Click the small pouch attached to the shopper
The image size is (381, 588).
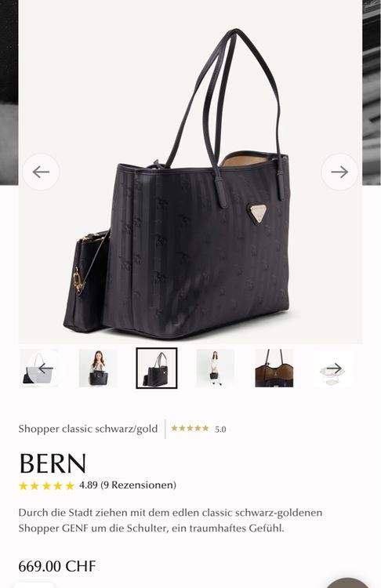86,281
